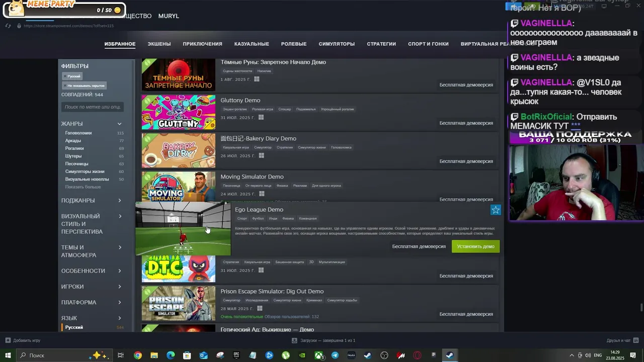Open the Загрузки downloads status
The image size is (644, 362).
(324, 340)
